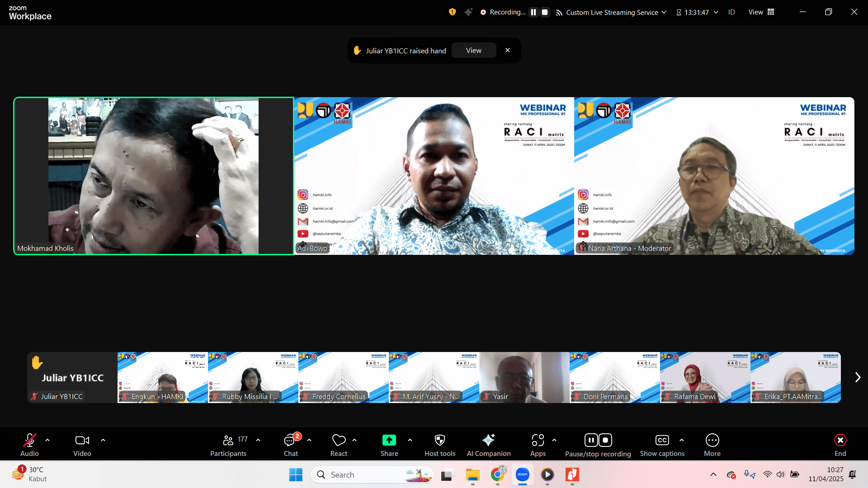Click the ID language indicator
Viewport: 868px width, 488px height.
pyautogui.click(x=731, y=12)
